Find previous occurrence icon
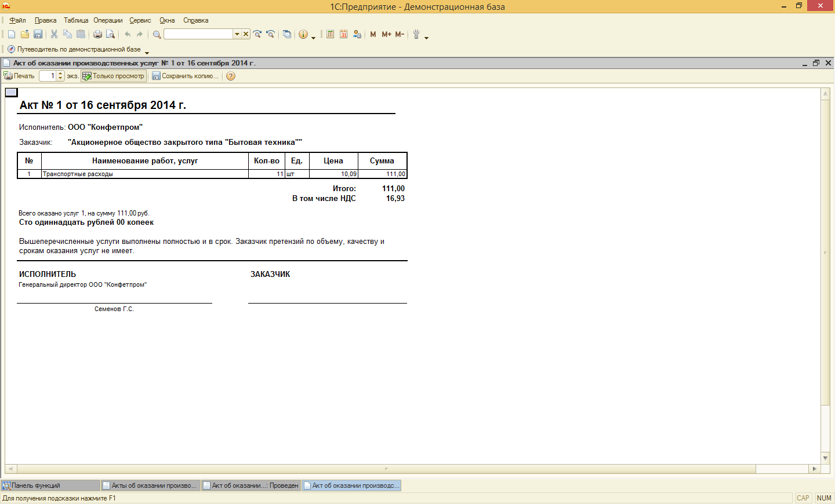The width and height of the screenshot is (835, 504). pos(270,34)
